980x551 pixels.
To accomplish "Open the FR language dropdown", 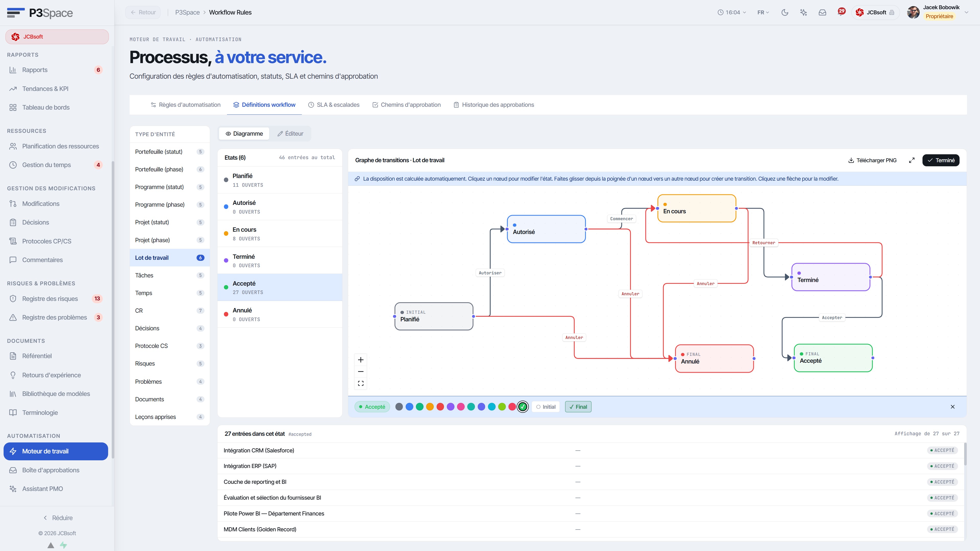I will point(763,12).
